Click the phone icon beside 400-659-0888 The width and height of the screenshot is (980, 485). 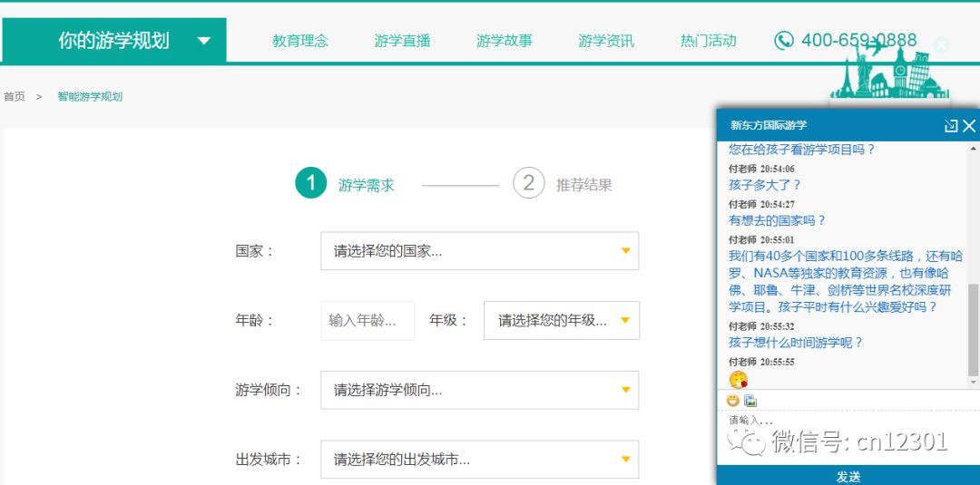click(784, 41)
